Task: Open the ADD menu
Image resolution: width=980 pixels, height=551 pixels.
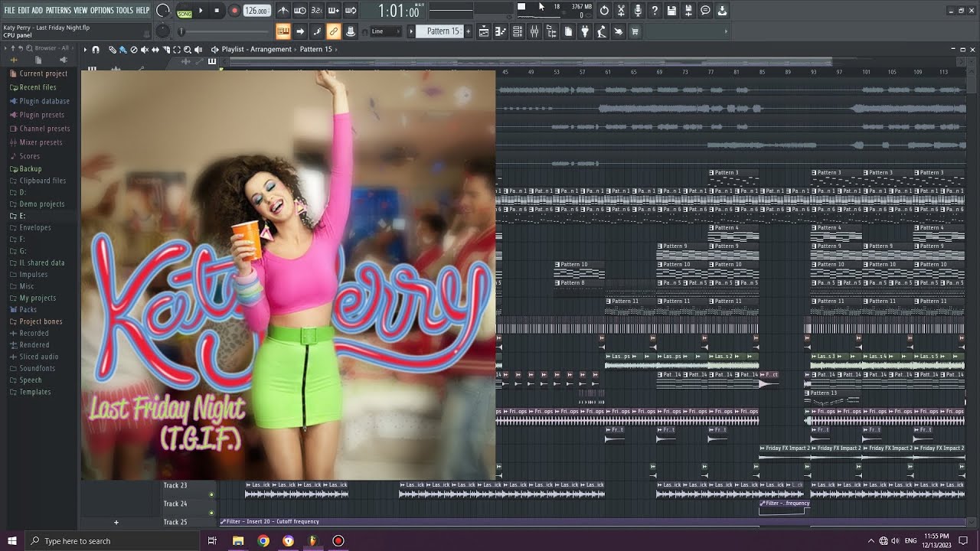Action: tap(38, 11)
